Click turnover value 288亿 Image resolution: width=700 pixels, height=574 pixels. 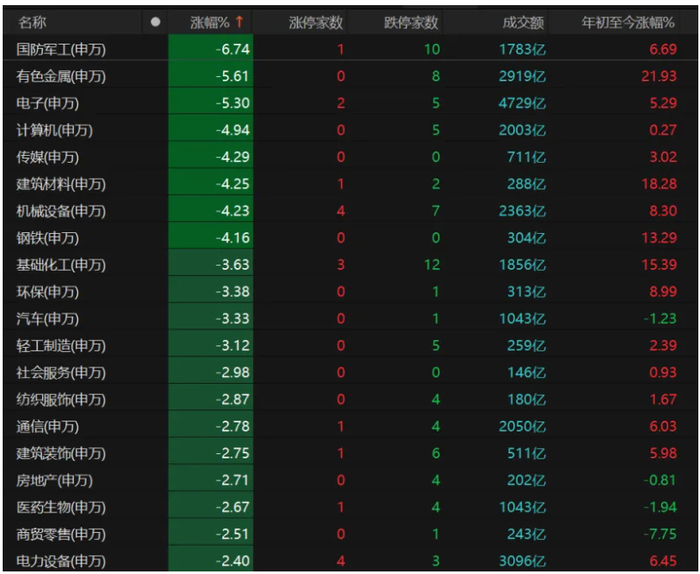[x=526, y=184]
